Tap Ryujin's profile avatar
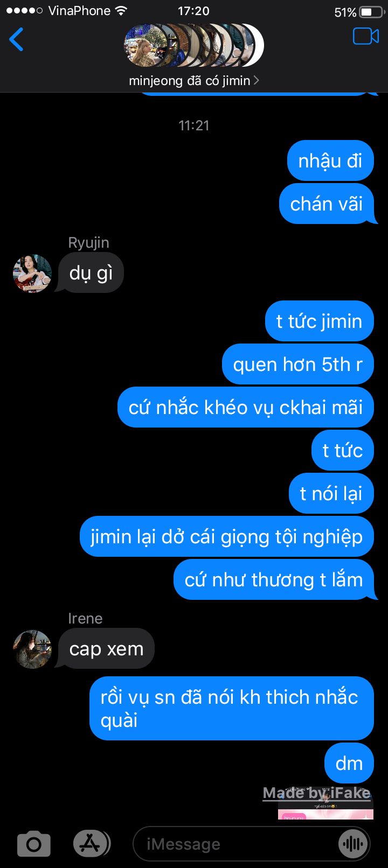This screenshot has width=388, height=868. pyautogui.click(x=32, y=273)
